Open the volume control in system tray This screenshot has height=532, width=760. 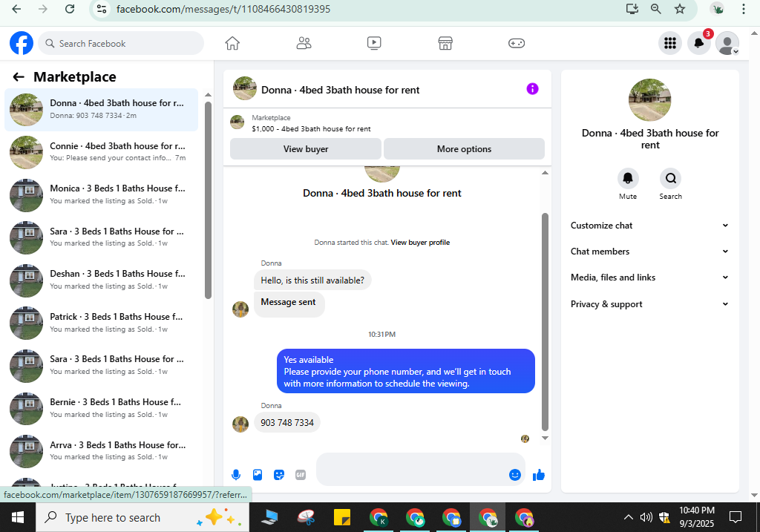646,517
